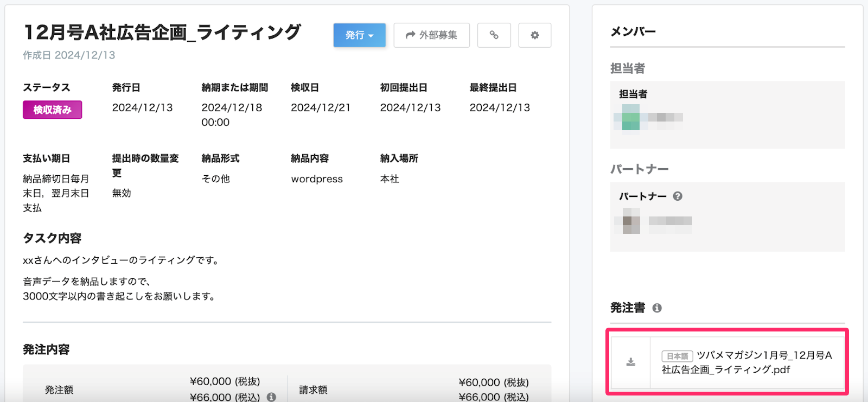The height and width of the screenshot is (402, 868).
Task: Click the 検収日 value 2024/12/21
Action: coord(321,107)
